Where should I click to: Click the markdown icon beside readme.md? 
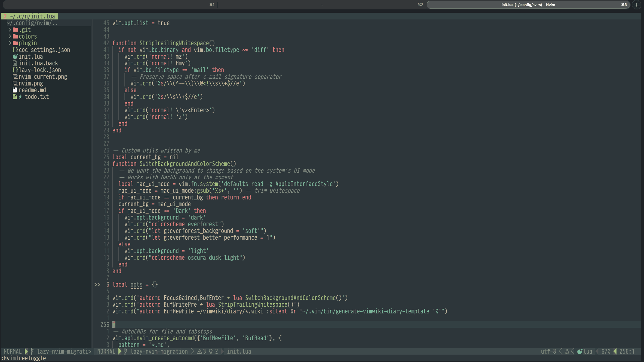pos(15,90)
